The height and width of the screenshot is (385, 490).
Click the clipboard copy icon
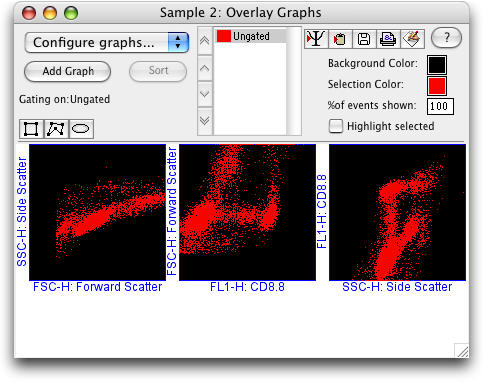pos(340,39)
